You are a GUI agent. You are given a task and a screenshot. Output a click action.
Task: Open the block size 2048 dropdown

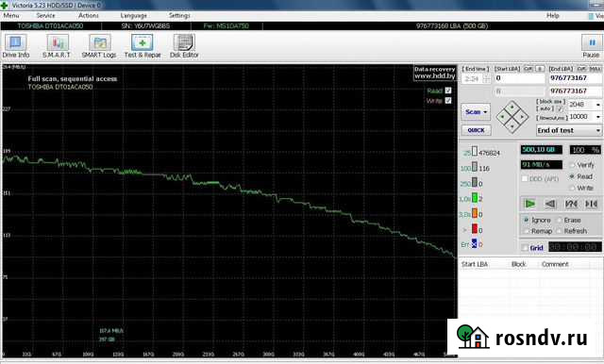(585, 105)
